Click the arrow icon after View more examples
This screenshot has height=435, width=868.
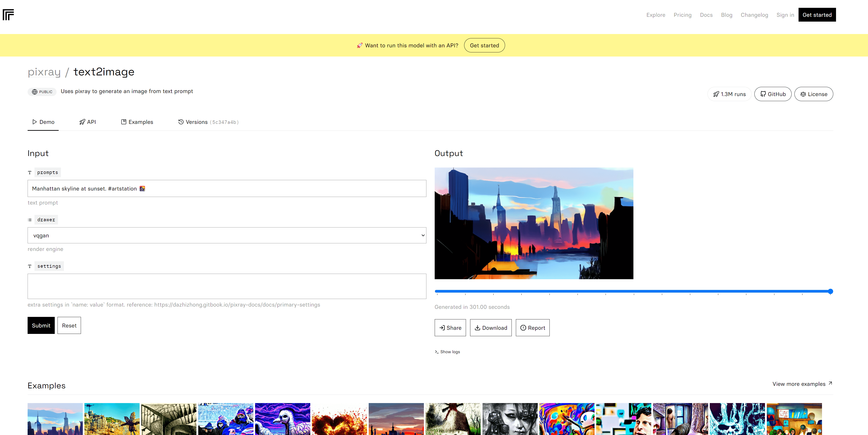click(x=830, y=383)
